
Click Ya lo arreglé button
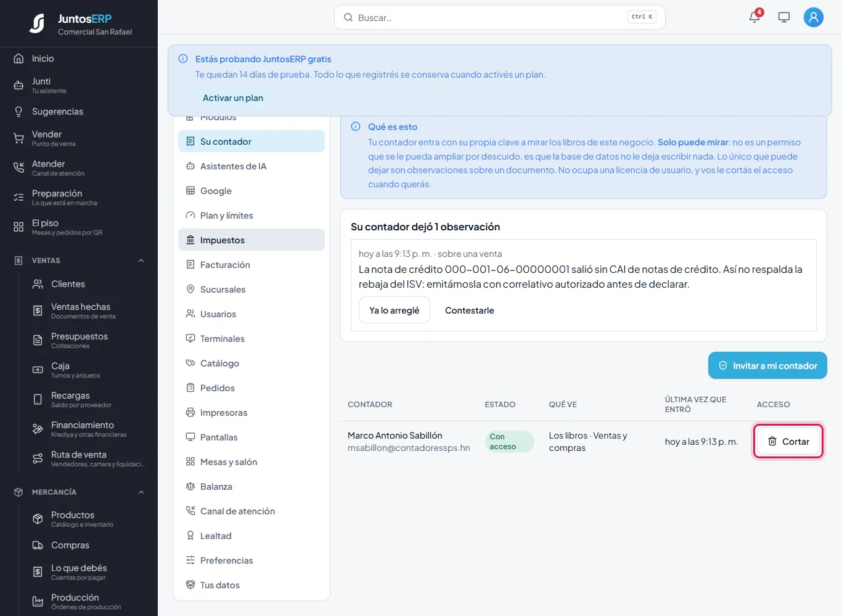tap(394, 310)
